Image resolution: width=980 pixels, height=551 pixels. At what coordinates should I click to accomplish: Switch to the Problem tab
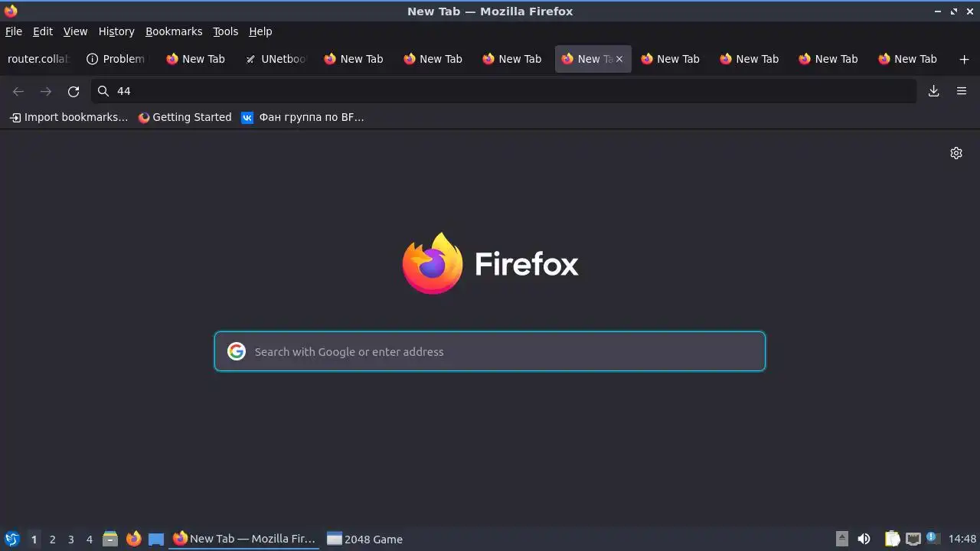tap(116, 59)
